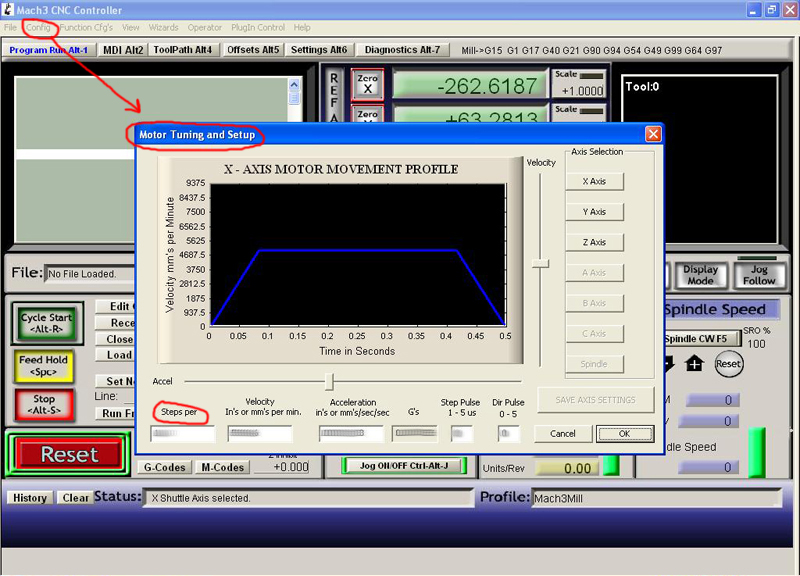Switch to the Settings Alt6 tab

coord(319,50)
